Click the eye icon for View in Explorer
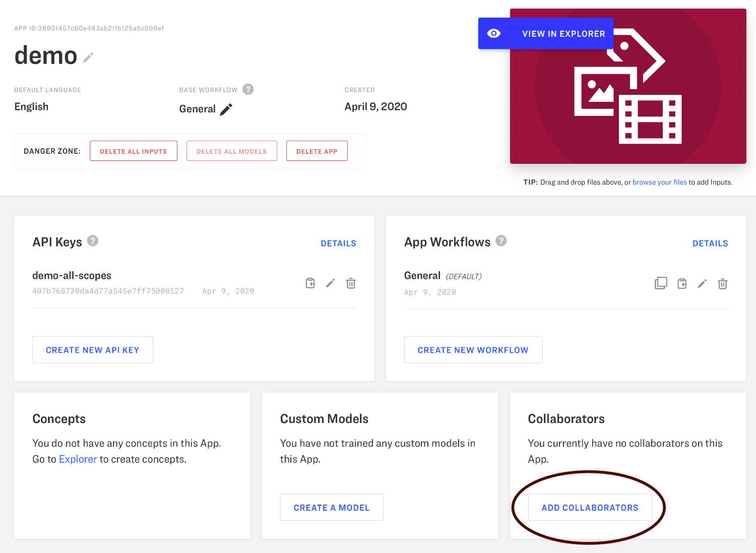Viewport: 756px width, 553px height. click(x=494, y=33)
